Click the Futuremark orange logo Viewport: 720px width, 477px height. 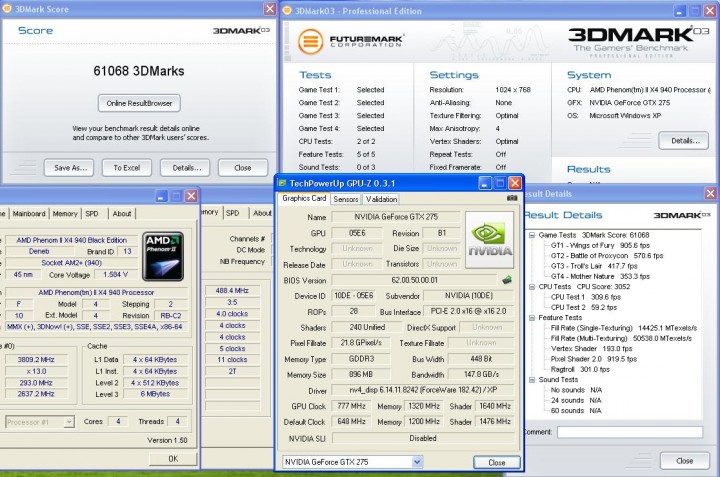[310, 41]
